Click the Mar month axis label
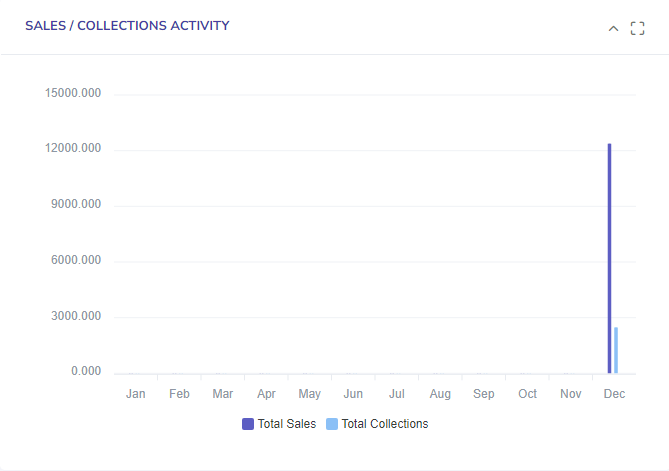 (x=223, y=394)
